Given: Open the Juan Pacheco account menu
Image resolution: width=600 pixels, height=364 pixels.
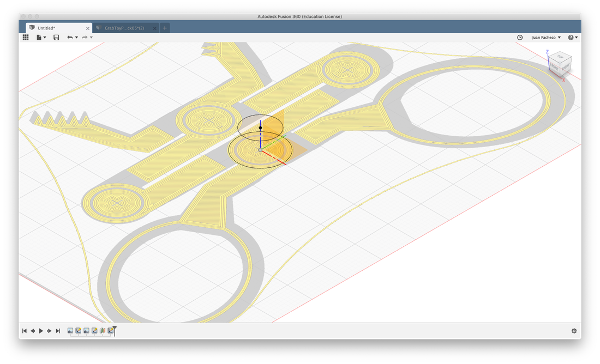Looking at the screenshot, I should pos(546,38).
